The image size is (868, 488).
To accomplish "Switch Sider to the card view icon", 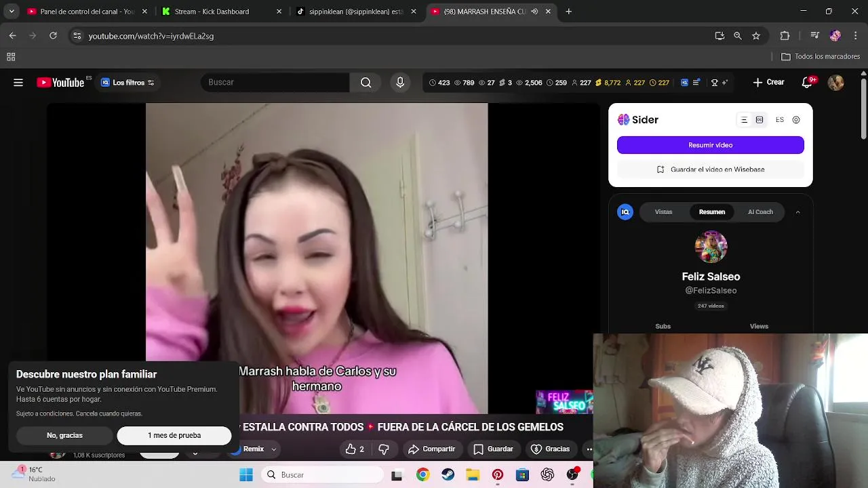I will 759,120.
